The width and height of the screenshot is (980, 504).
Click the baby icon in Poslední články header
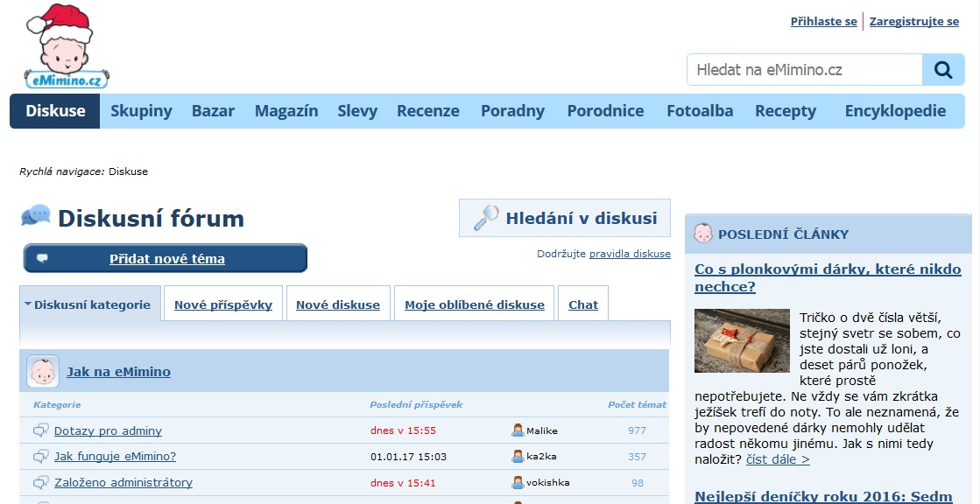(x=703, y=234)
